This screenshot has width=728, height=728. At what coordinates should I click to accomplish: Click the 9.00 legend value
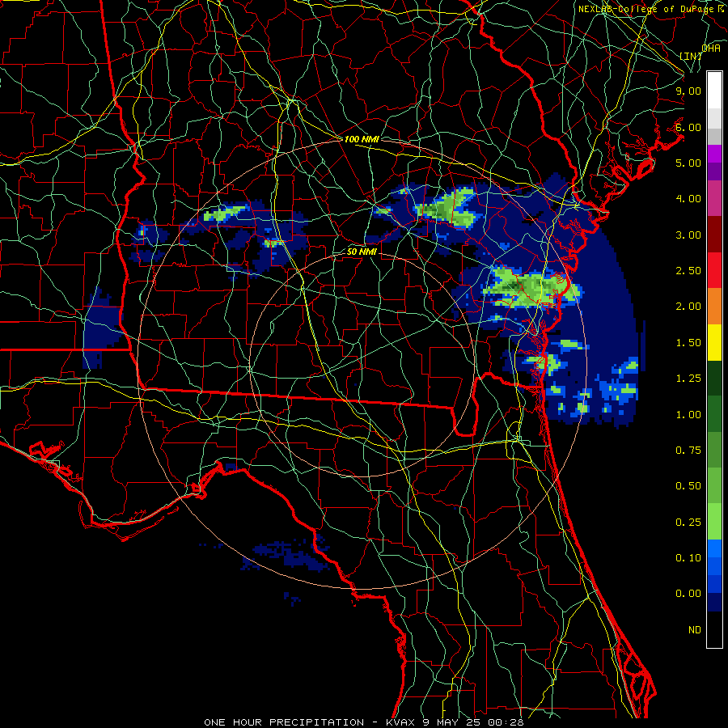pos(688,91)
